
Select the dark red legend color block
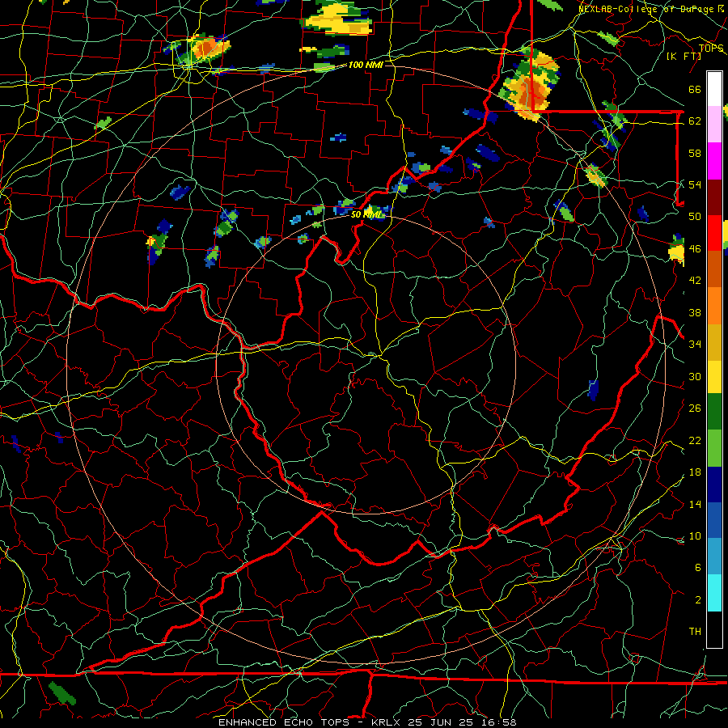coord(714,197)
